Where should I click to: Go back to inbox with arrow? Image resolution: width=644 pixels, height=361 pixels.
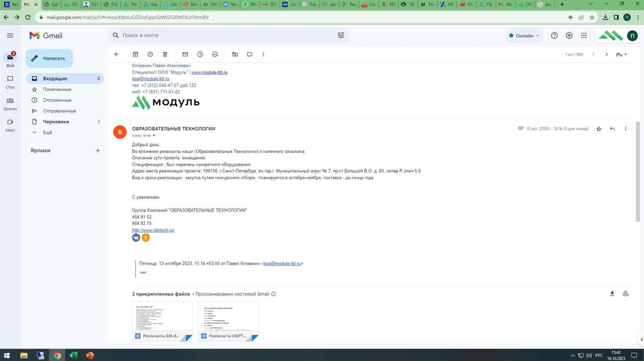(x=116, y=54)
